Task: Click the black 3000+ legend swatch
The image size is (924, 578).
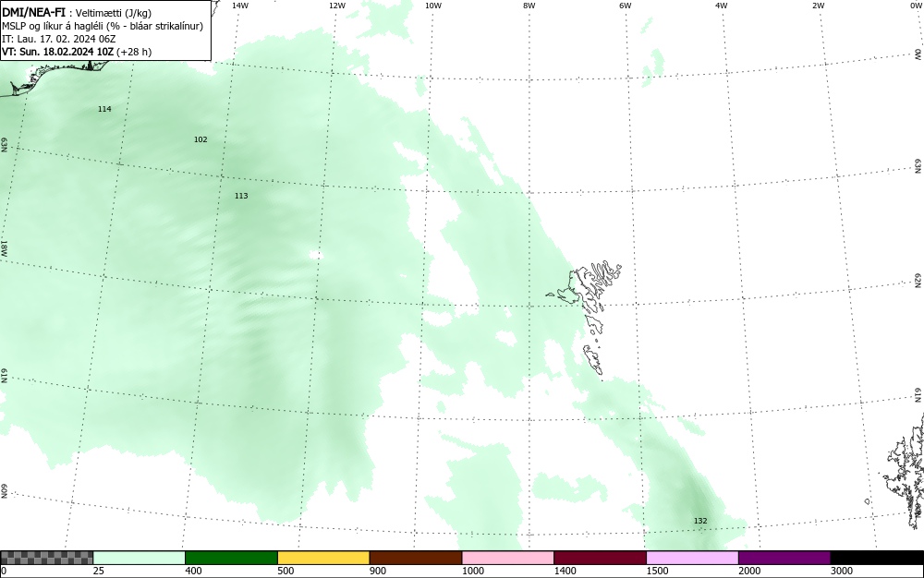Action: [x=877, y=558]
